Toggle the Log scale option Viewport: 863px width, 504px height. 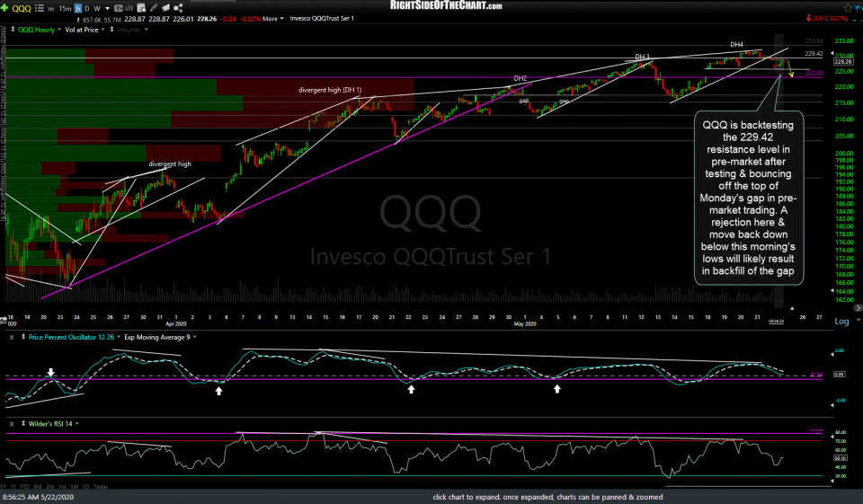[x=841, y=322]
